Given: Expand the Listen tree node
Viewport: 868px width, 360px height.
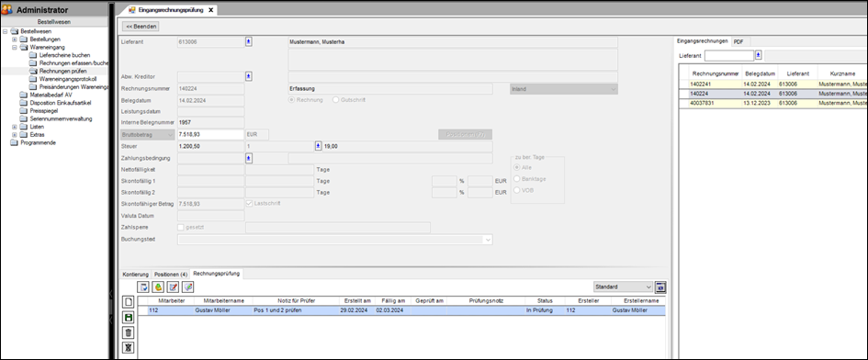Looking at the screenshot, I should [x=15, y=127].
